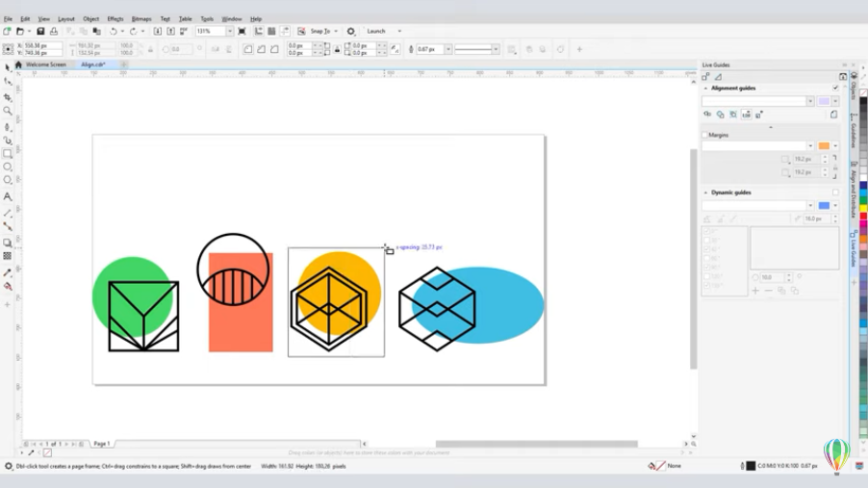Image resolution: width=868 pixels, height=488 pixels.
Task: Click the Full-screen preview icon
Action: 242,31
